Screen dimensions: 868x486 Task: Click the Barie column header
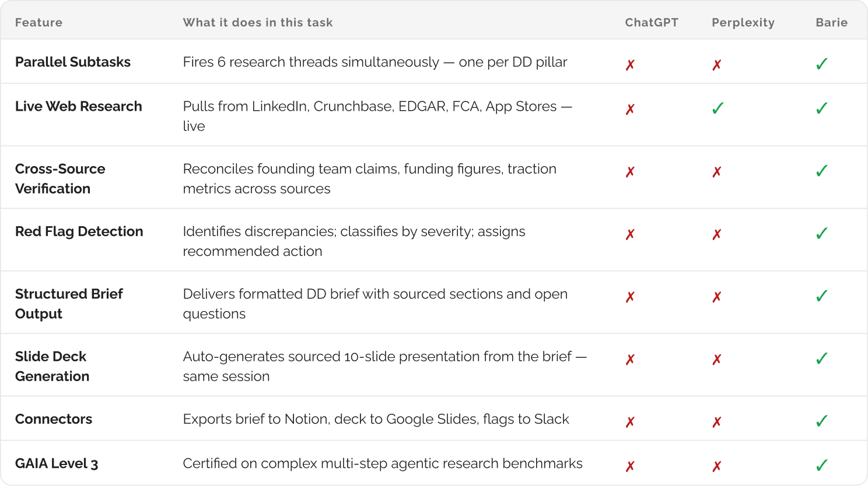(x=831, y=23)
